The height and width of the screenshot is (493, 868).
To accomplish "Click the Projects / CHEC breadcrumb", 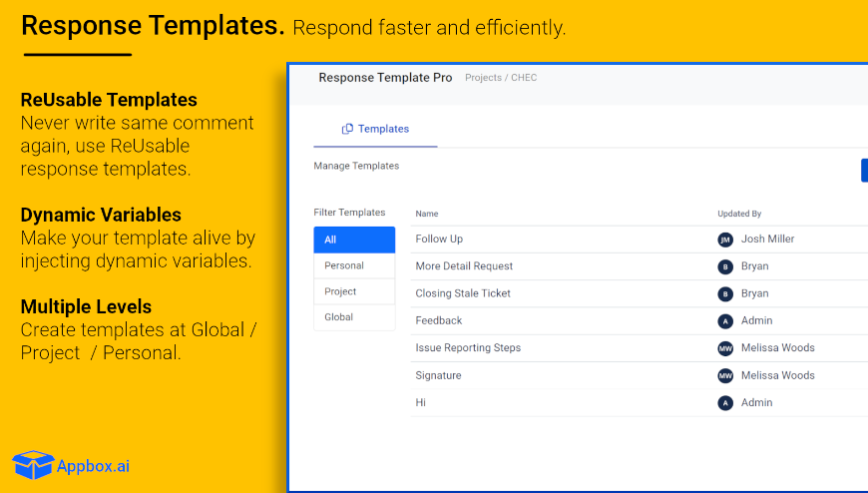I will point(501,78).
